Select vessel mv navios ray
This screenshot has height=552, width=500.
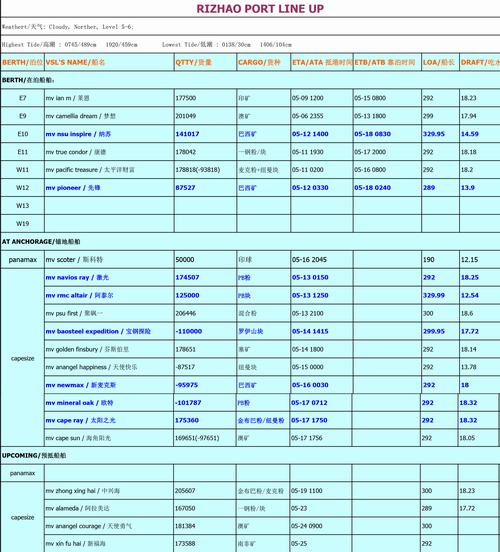tap(77, 278)
